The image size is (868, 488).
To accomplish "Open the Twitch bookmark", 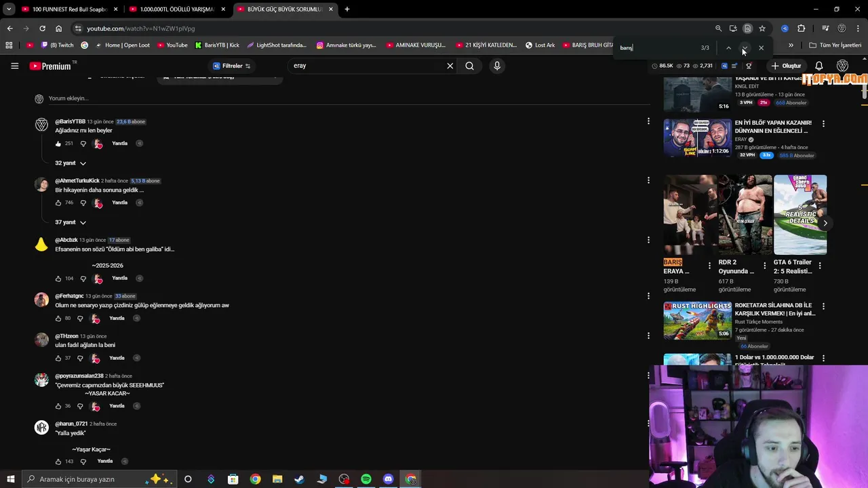I will 58,45.
